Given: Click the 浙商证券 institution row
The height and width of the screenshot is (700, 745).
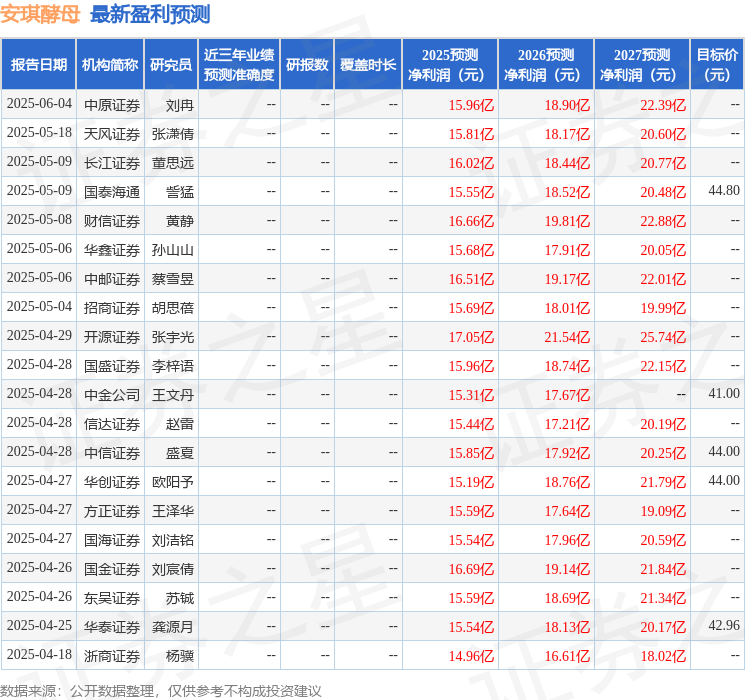Looking at the screenshot, I should pos(112,656).
